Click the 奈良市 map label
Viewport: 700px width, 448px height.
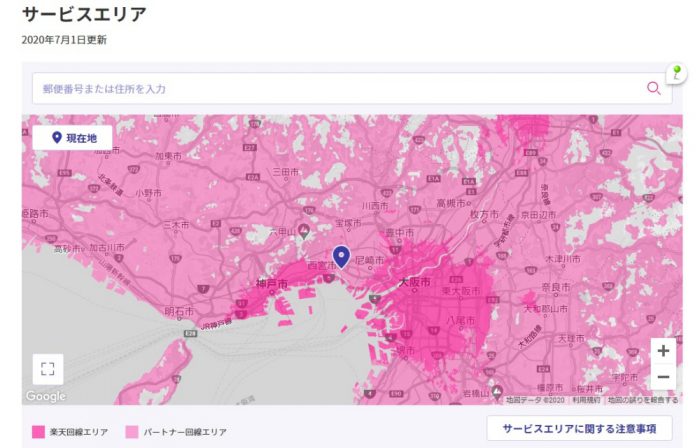coord(555,287)
